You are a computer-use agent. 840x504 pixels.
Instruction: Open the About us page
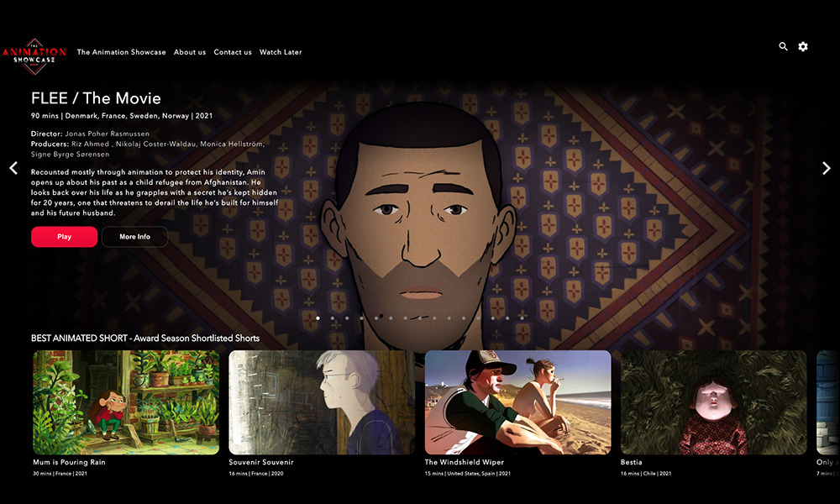[x=190, y=52]
